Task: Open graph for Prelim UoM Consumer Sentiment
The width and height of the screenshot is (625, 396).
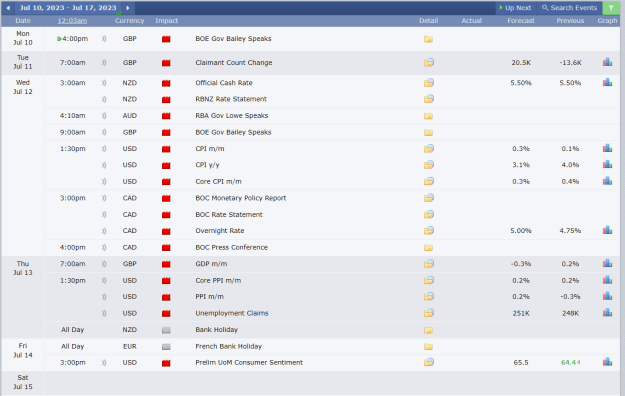Action: click(607, 362)
